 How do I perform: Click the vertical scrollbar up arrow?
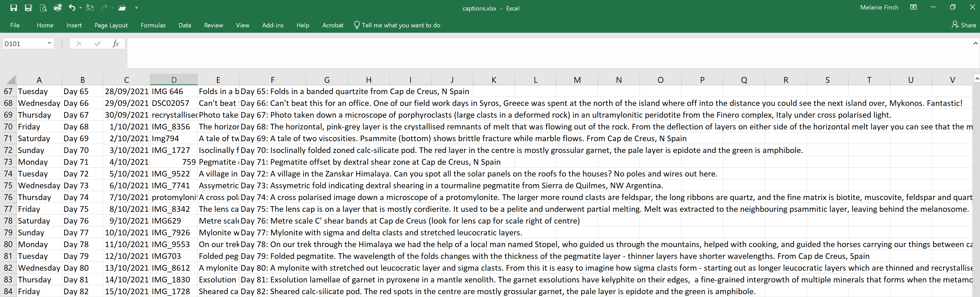pos(977,78)
